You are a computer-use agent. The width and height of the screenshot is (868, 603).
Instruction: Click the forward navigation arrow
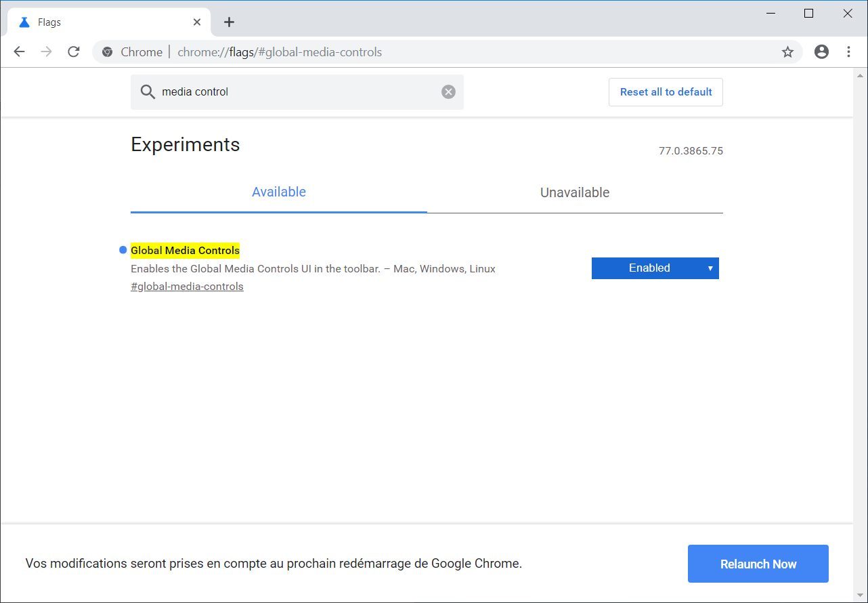pos(46,51)
